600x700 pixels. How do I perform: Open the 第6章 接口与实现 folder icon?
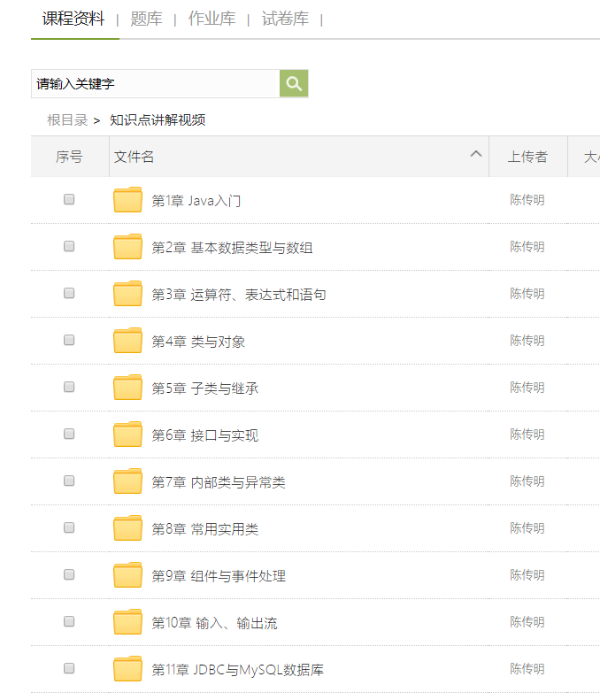pos(127,435)
